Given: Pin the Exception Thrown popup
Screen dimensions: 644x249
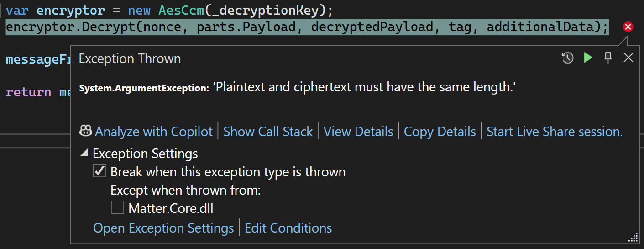Looking at the screenshot, I should (x=608, y=58).
